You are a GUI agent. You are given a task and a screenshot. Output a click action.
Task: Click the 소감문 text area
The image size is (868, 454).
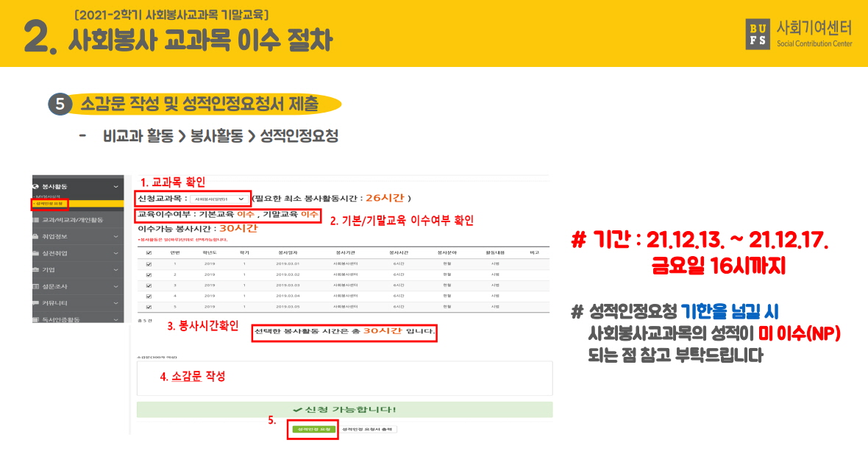(344, 379)
